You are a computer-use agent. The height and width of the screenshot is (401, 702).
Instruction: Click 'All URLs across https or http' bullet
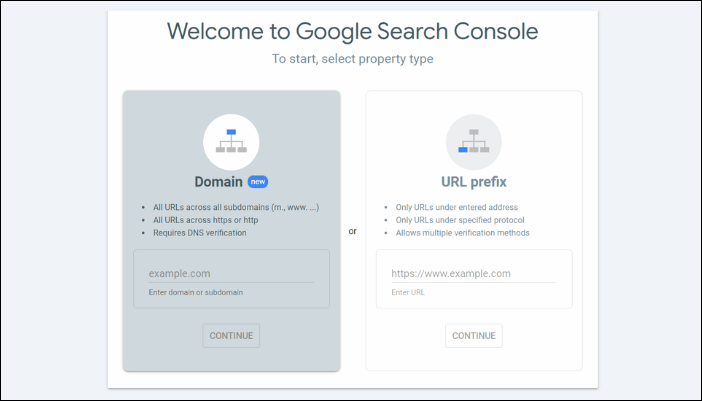tap(205, 220)
